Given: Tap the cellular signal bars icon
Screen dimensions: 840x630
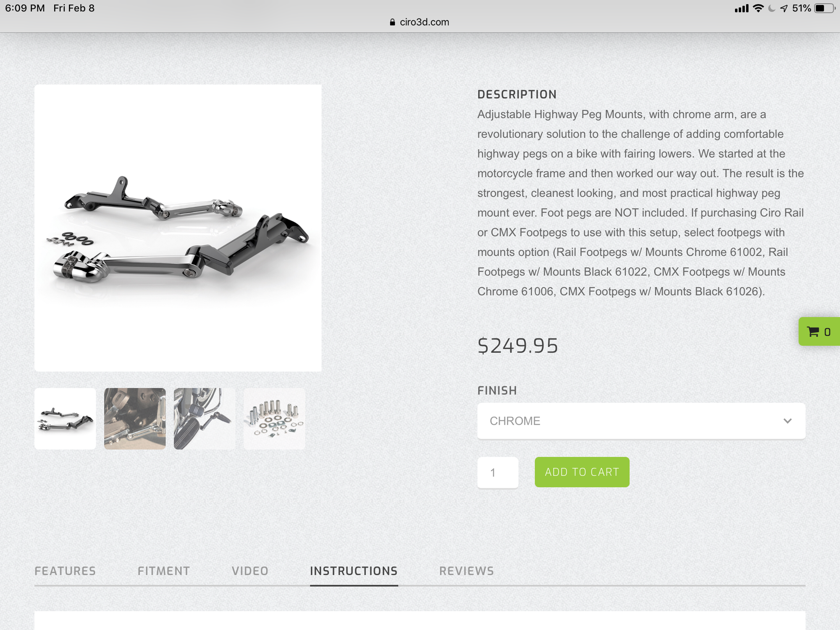Looking at the screenshot, I should (741, 8).
